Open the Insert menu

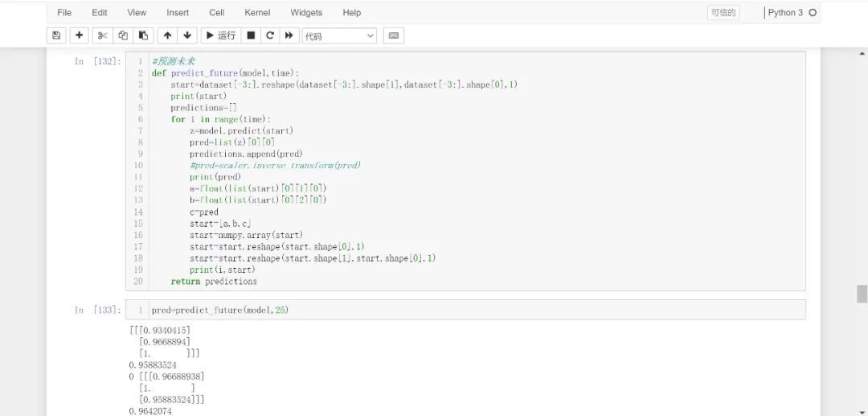178,12
